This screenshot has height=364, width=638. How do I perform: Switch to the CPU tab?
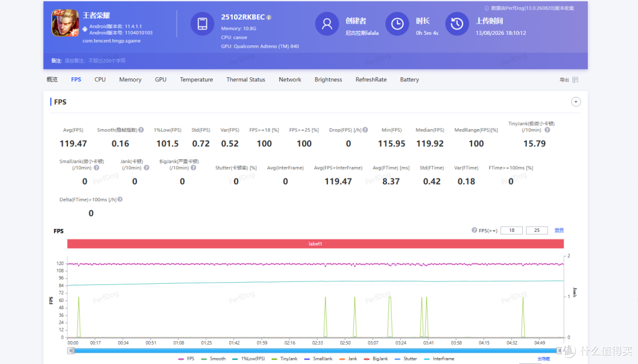[100, 80]
